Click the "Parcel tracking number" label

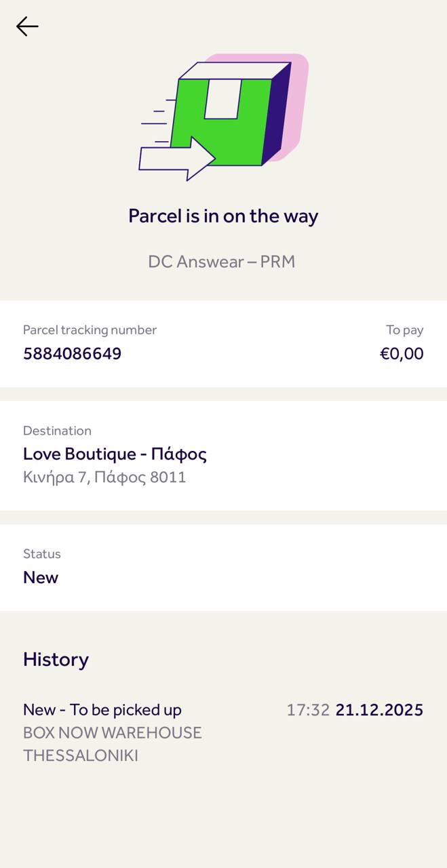(x=90, y=330)
